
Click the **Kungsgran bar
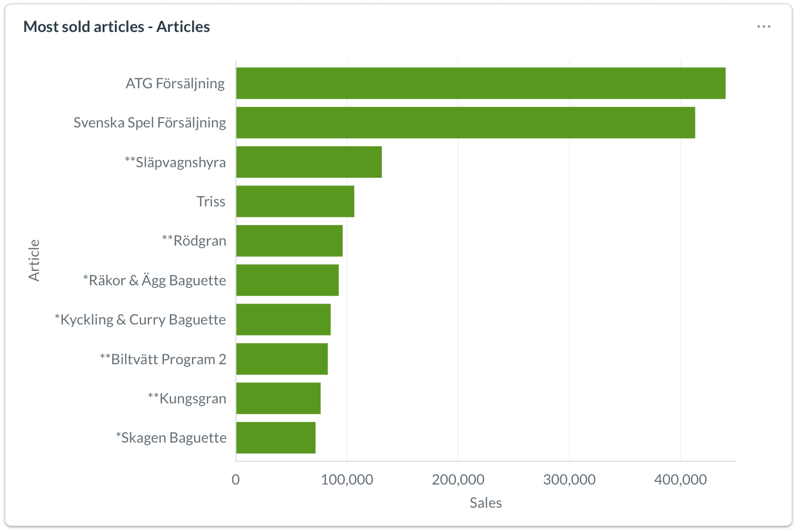pyautogui.click(x=278, y=398)
